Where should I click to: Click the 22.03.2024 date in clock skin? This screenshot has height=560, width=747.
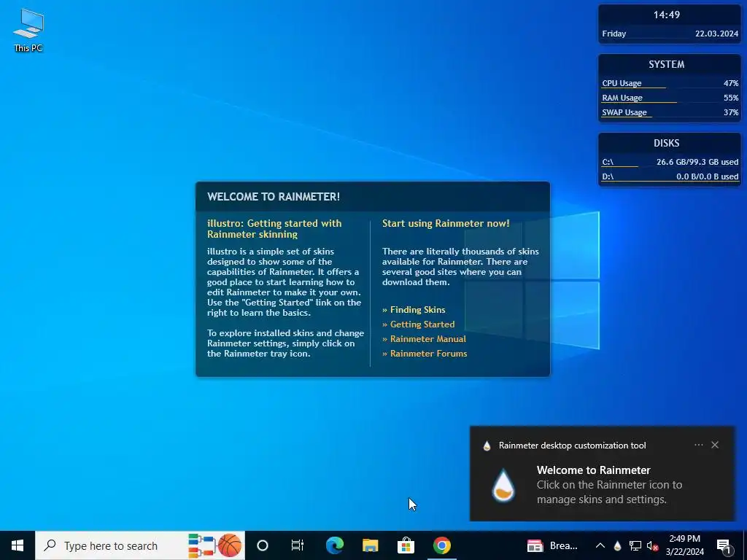tap(716, 34)
